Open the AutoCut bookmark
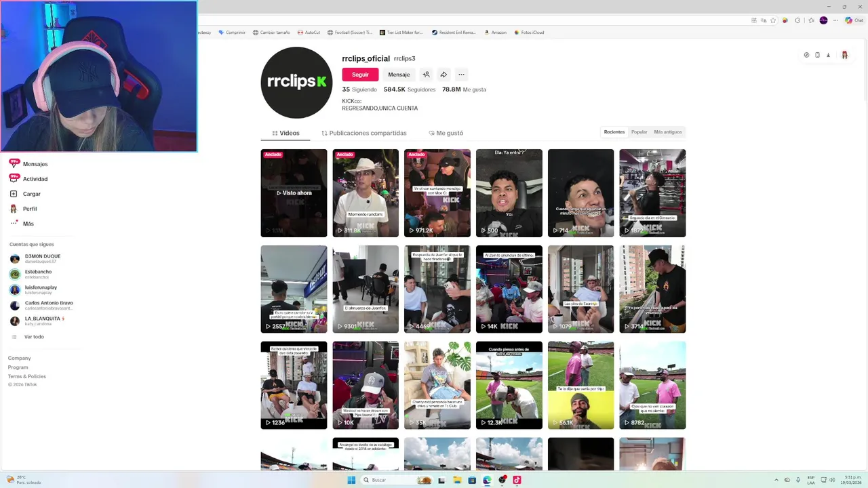The width and height of the screenshot is (868, 488). coord(309,33)
